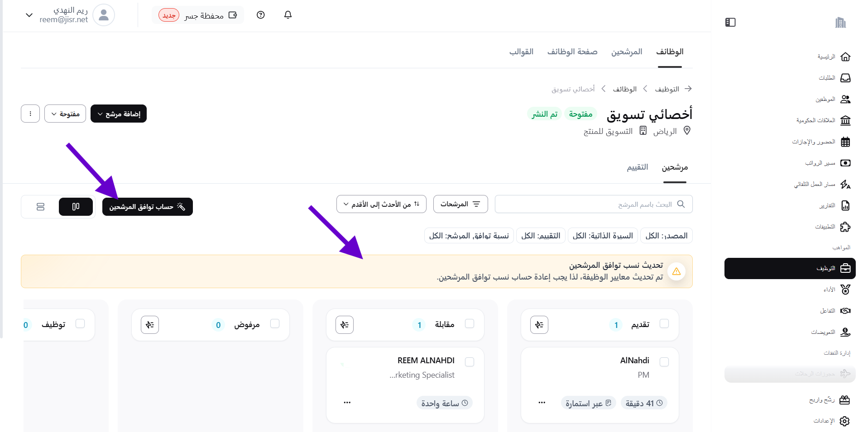Open the settings gear in sidebar
This screenshot has width=868, height=432.
[844, 421]
